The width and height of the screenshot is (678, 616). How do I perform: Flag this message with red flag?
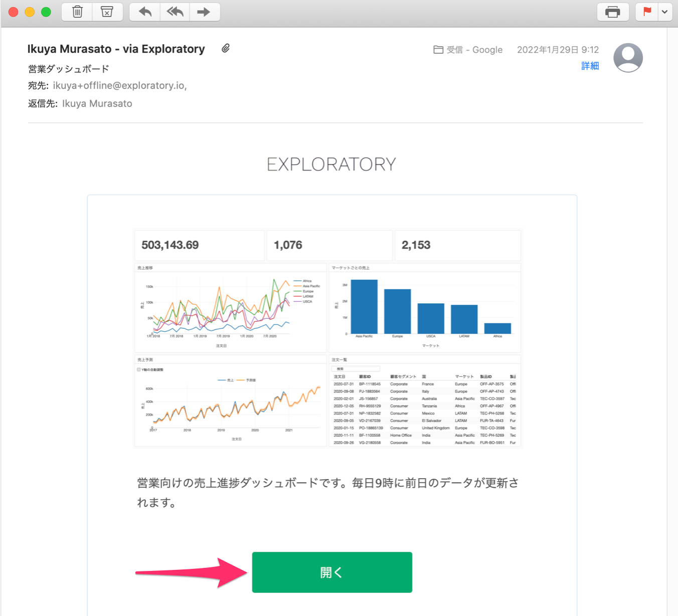(x=647, y=12)
